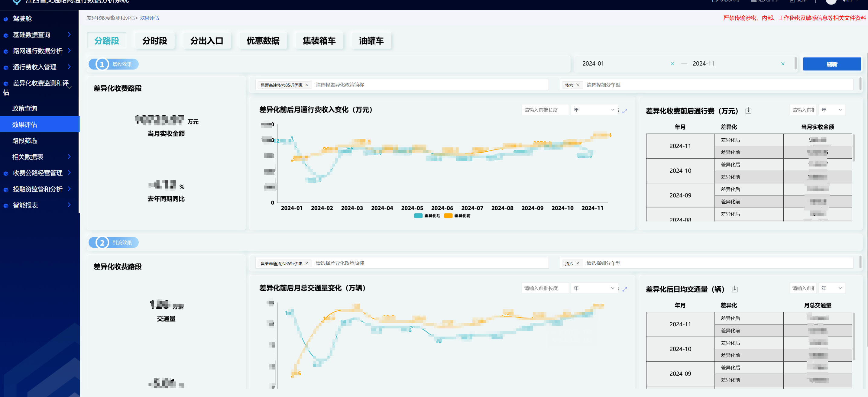Expand the 相关数据表 submenu chevron

click(69, 157)
